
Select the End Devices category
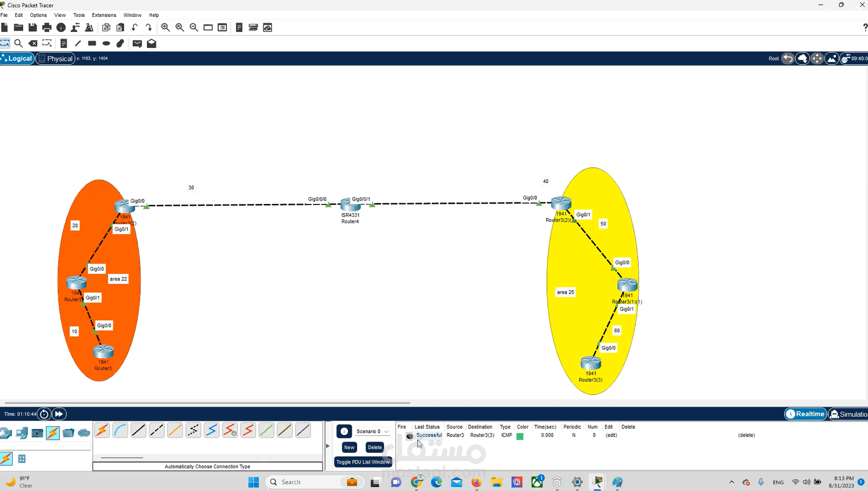(x=22, y=433)
